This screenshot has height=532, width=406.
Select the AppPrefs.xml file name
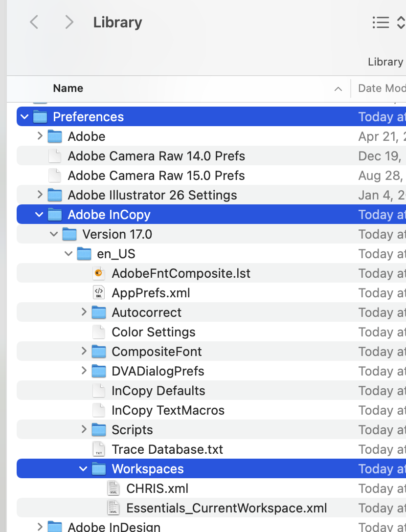[151, 293]
